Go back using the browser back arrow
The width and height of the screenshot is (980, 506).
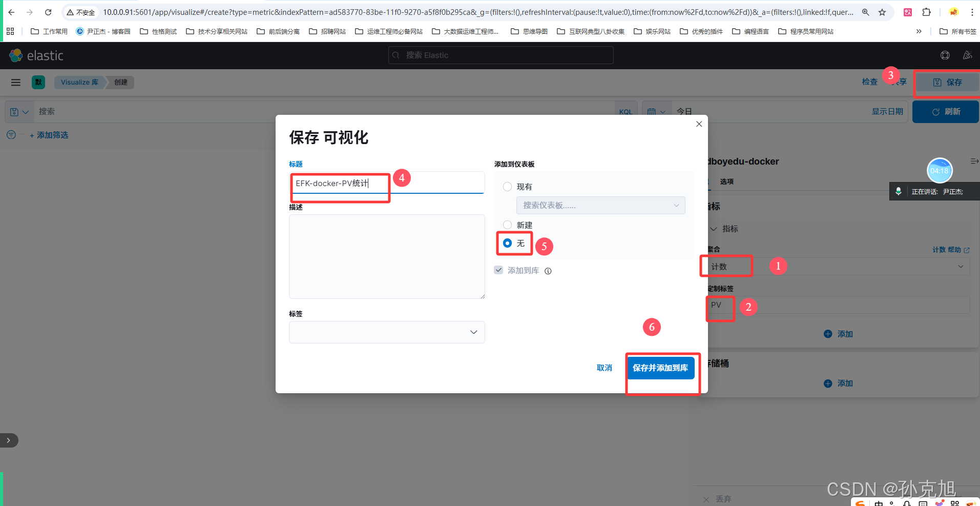[11, 12]
